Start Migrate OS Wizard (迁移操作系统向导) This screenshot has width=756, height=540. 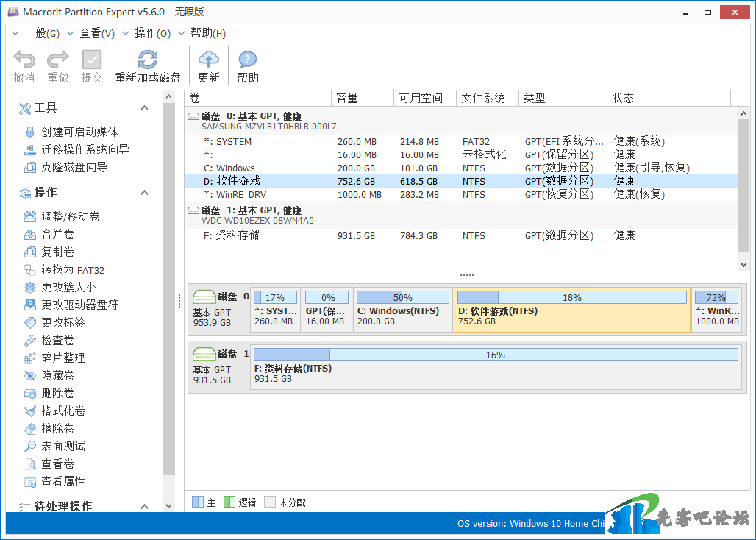[85, 150]
